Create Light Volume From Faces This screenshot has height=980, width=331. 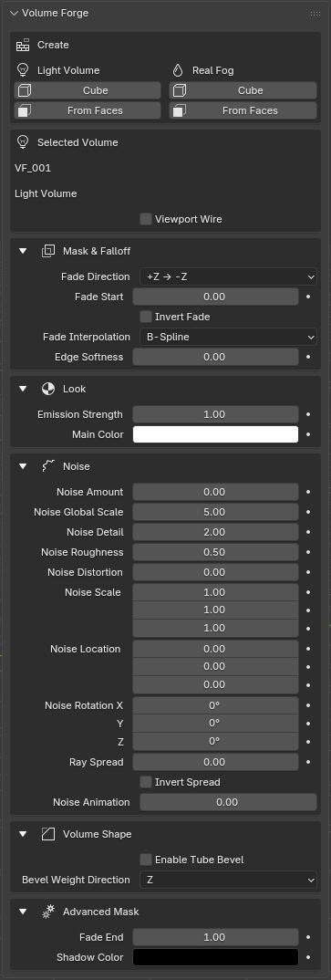[x=88, y=110]
